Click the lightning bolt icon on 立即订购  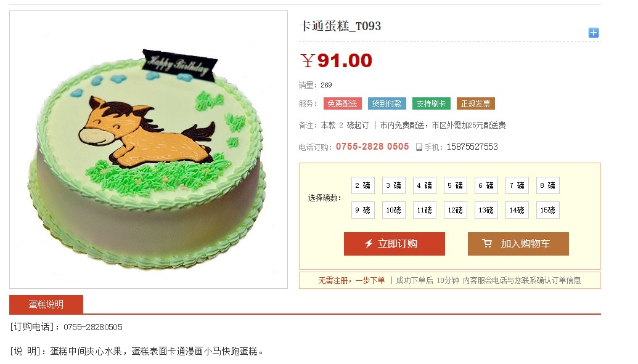(x=369, y=244)
